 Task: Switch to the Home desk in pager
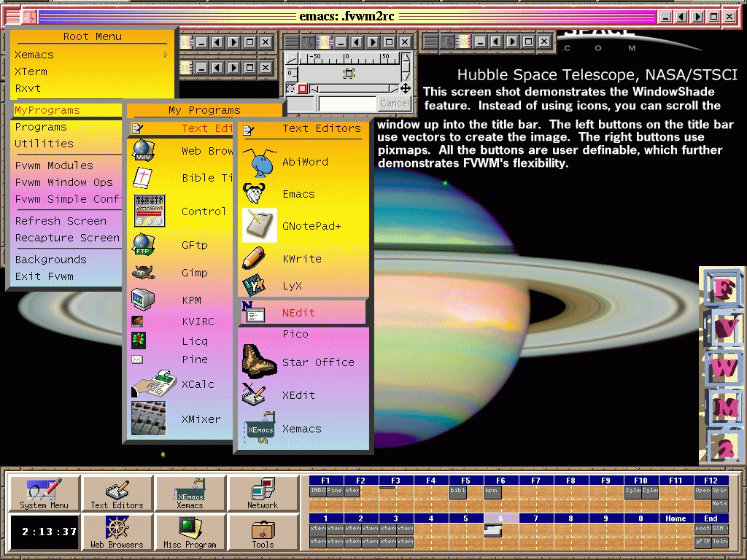[676, 518]
